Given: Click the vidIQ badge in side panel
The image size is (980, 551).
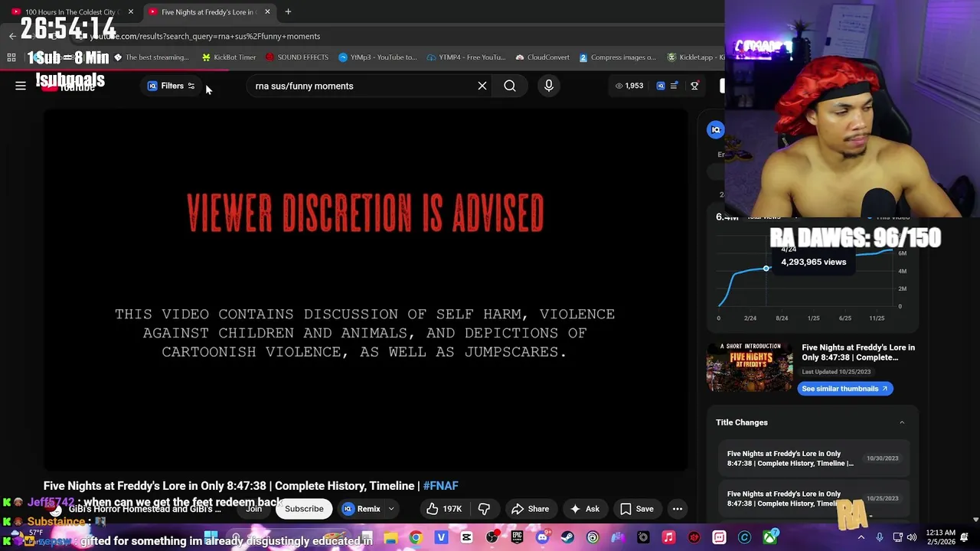Looking at the screenshot, I should (716, 129).
